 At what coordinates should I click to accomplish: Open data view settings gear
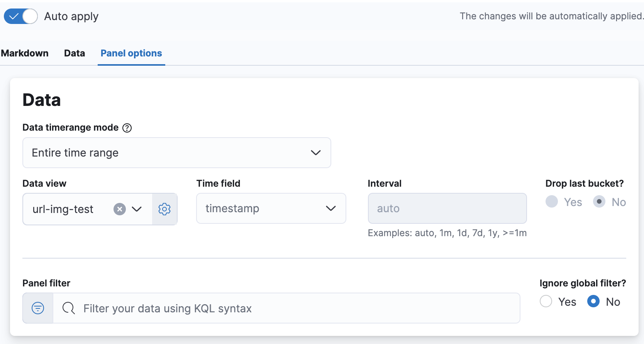(164, 209)
